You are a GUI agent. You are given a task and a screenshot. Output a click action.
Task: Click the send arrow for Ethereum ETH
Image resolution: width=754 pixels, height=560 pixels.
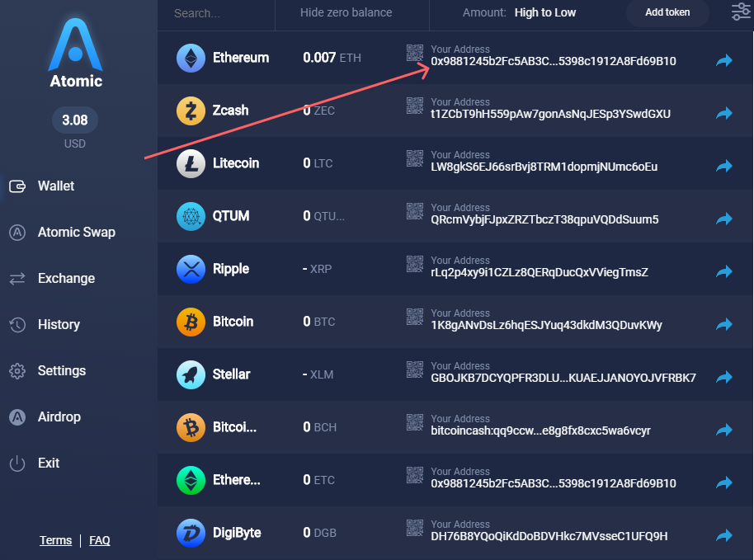[724, 60]
